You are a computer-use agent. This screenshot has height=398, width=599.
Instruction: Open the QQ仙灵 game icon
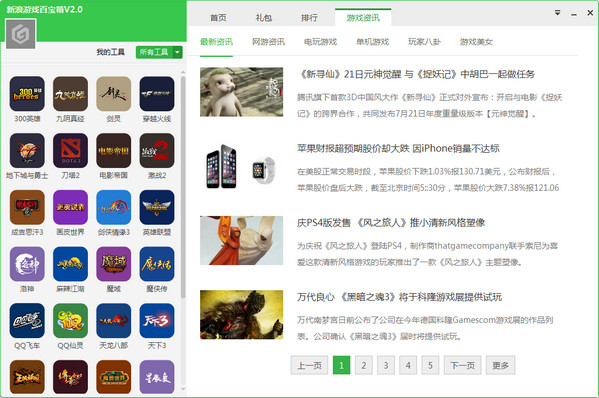point(70,321)
